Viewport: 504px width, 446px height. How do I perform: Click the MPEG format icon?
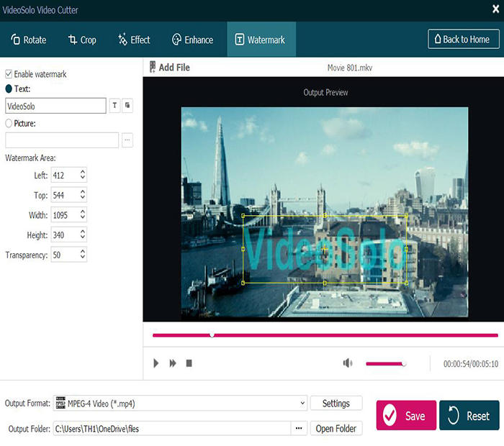pos(60,403)
